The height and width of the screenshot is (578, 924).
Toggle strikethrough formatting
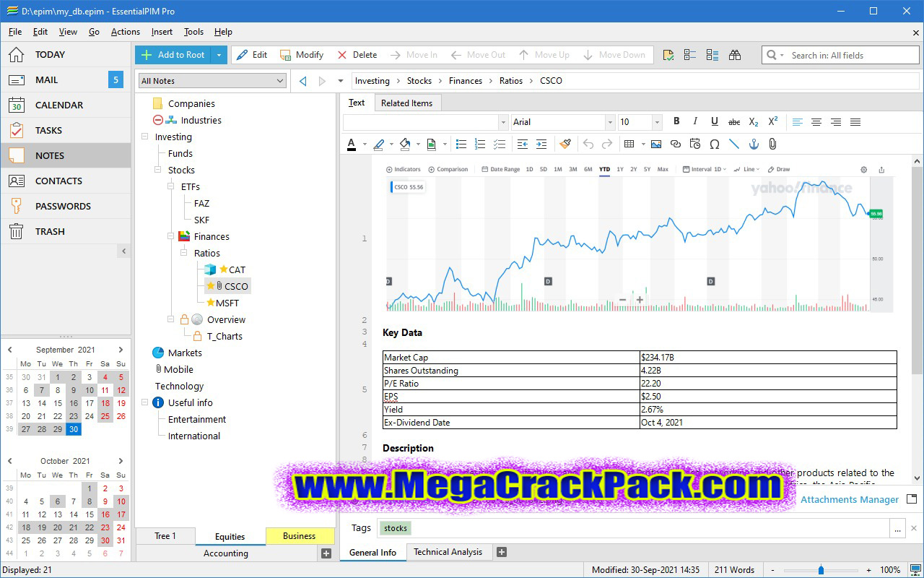tap(734, 122)
